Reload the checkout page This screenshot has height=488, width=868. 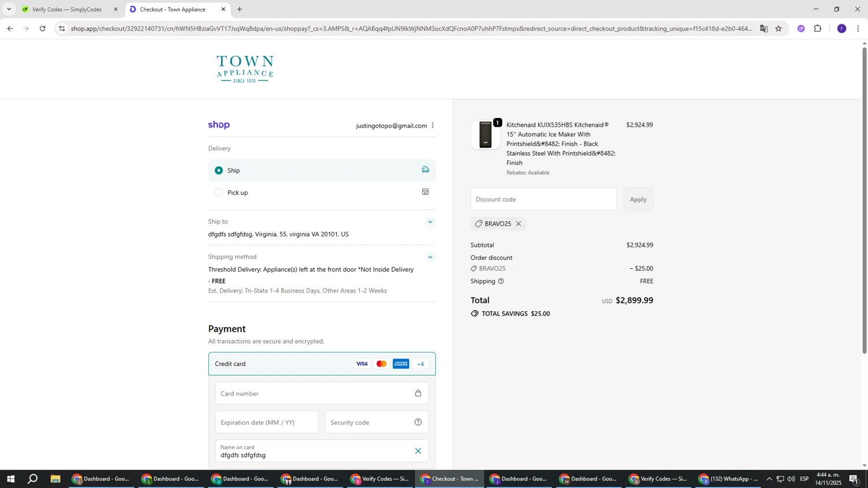(42, 28)
